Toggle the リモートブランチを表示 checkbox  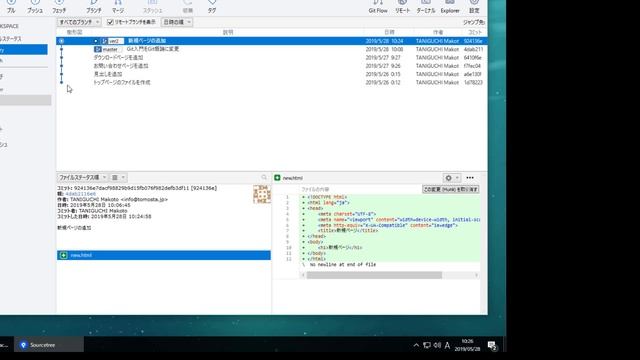[x=110, y=22]
